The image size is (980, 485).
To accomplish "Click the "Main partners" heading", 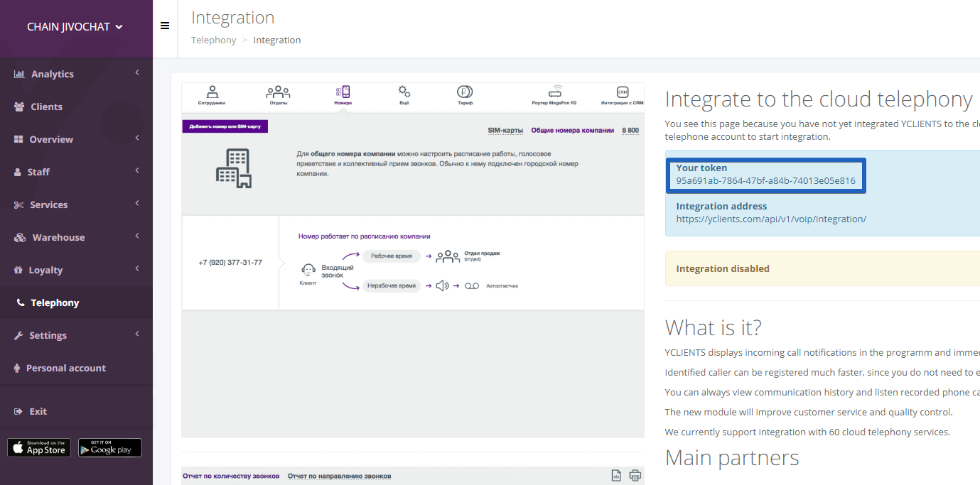I will tap(732, 457).
